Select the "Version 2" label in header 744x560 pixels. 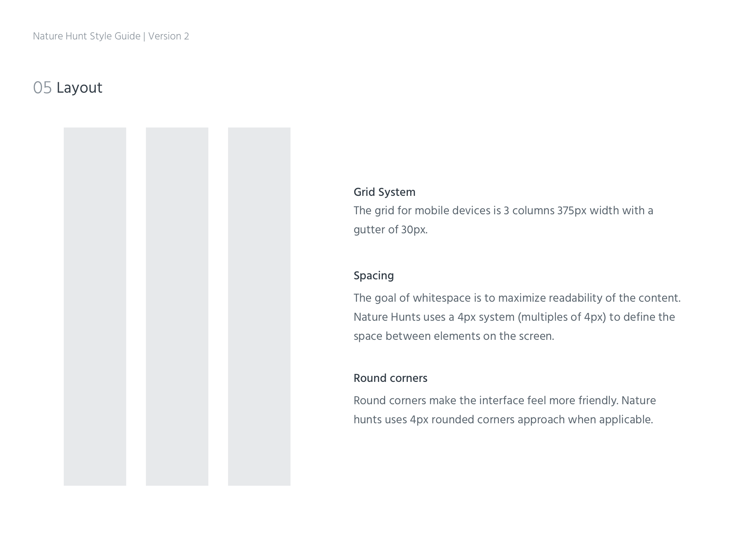169,36
